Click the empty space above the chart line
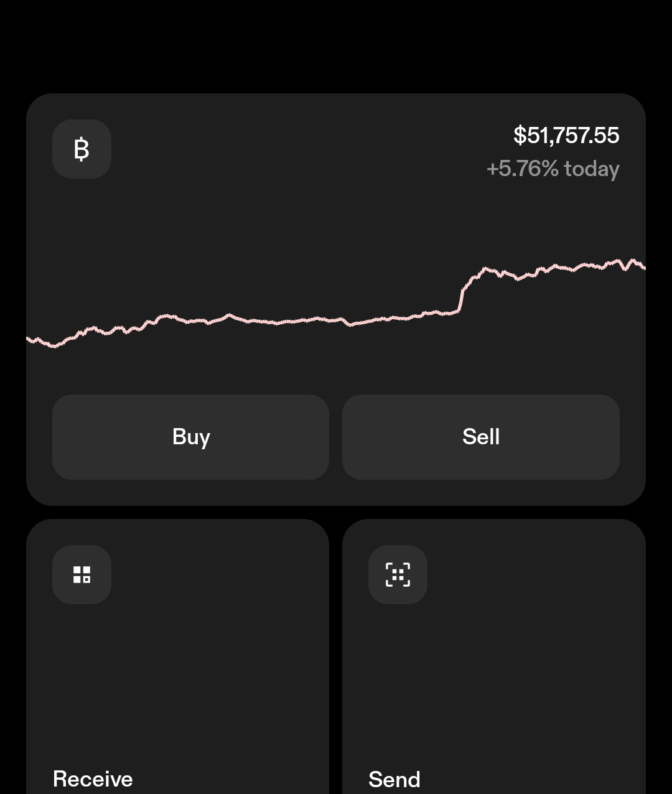The image size is (672, 794). (280, 236)
